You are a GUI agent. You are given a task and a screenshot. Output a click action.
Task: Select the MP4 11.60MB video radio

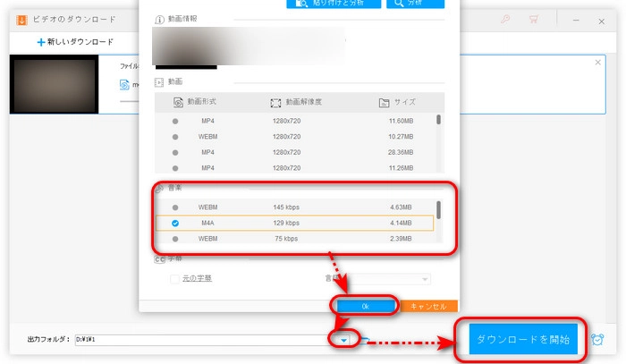175,121
